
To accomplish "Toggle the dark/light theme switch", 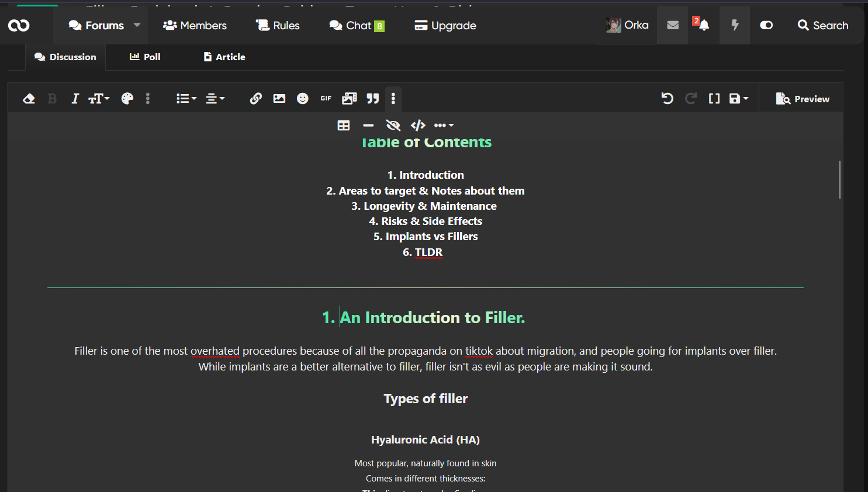I will coord(766,25).
